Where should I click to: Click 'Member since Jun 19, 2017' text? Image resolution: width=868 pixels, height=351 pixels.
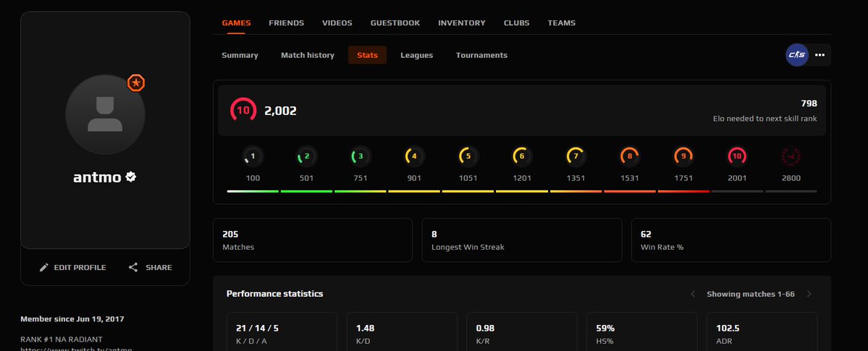pos(72,319)
